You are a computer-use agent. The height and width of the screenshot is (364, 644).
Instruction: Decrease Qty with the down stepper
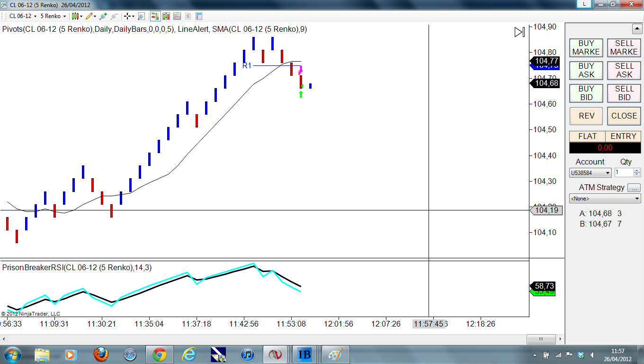[637, 175]
